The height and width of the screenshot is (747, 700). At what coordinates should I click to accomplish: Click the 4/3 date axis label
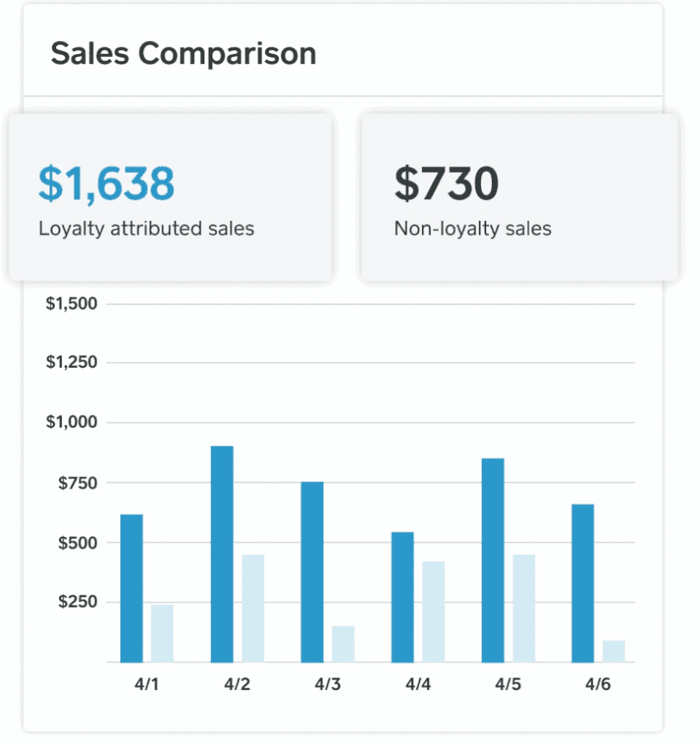coord(327,685)
